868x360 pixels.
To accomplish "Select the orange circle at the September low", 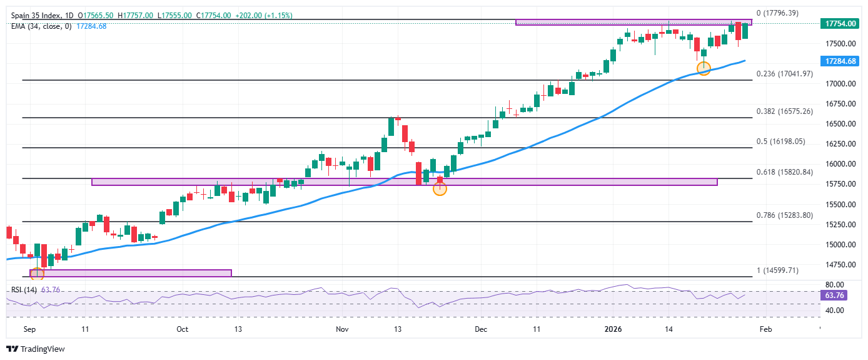I will [x=37, y=274].
